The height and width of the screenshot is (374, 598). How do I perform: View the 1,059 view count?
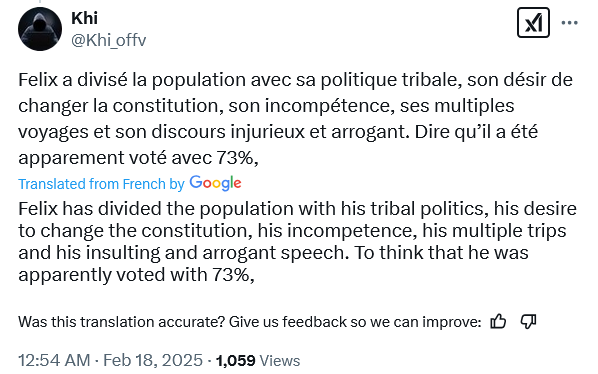point(235,360)
